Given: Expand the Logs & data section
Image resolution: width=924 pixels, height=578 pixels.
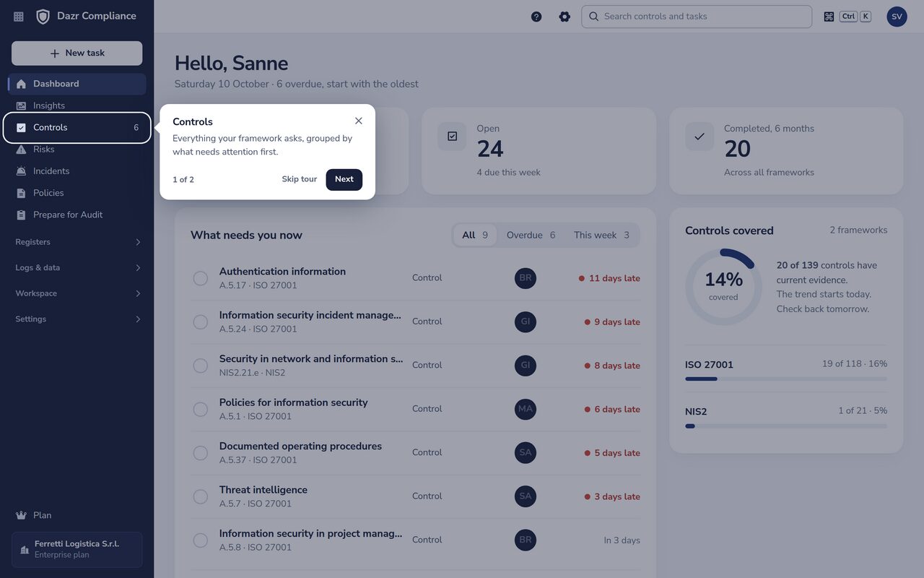Looking at the screenshot, I should point(77,267).
